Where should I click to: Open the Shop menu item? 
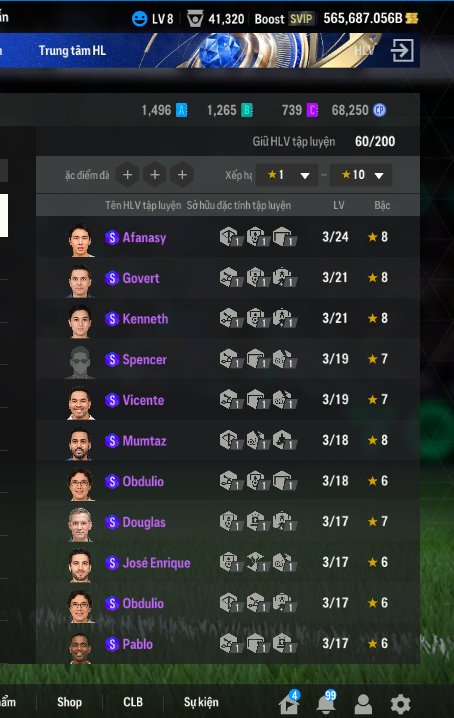point(69,702)
